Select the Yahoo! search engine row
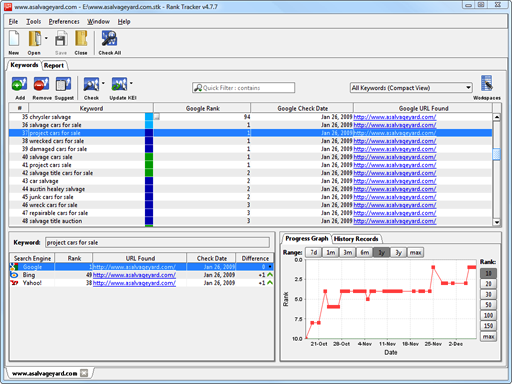The width and height of the screenshot is (512, 384). click(142, 283)
